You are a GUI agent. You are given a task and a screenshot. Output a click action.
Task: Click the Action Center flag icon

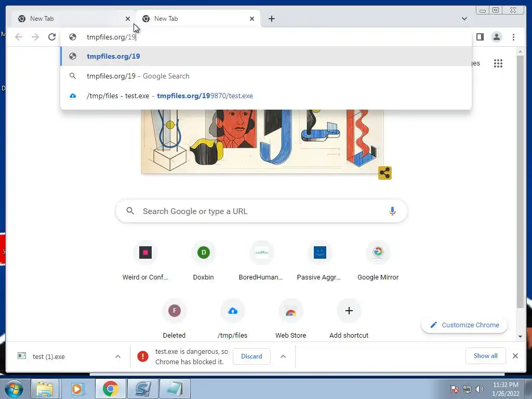(454, 389)
